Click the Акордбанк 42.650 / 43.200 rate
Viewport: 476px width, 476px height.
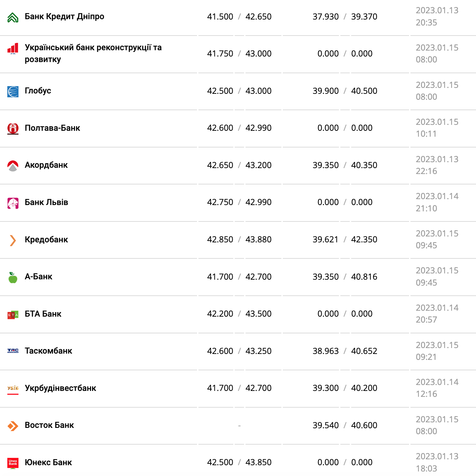pyautogui.click(x=239, y=165)
